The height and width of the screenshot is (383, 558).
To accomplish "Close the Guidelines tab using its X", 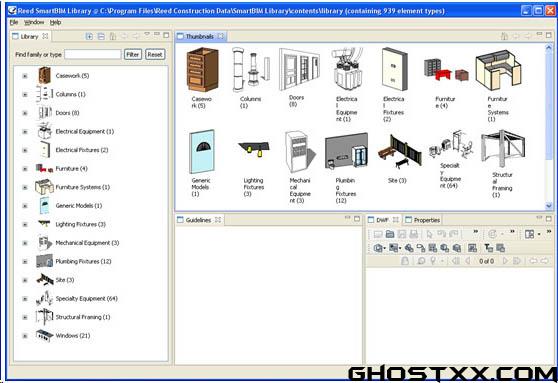I will (218, 220).
